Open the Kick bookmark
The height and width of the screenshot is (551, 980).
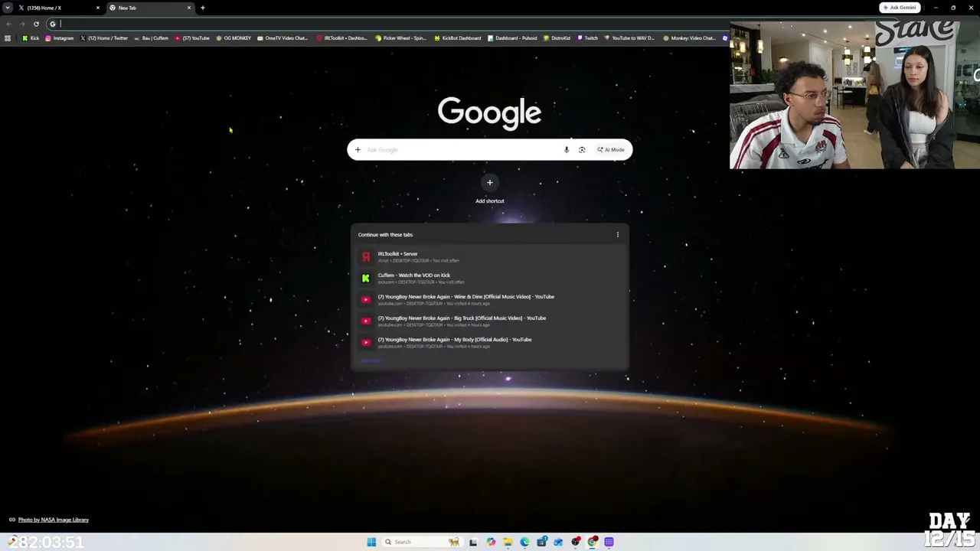click(31, 38)
